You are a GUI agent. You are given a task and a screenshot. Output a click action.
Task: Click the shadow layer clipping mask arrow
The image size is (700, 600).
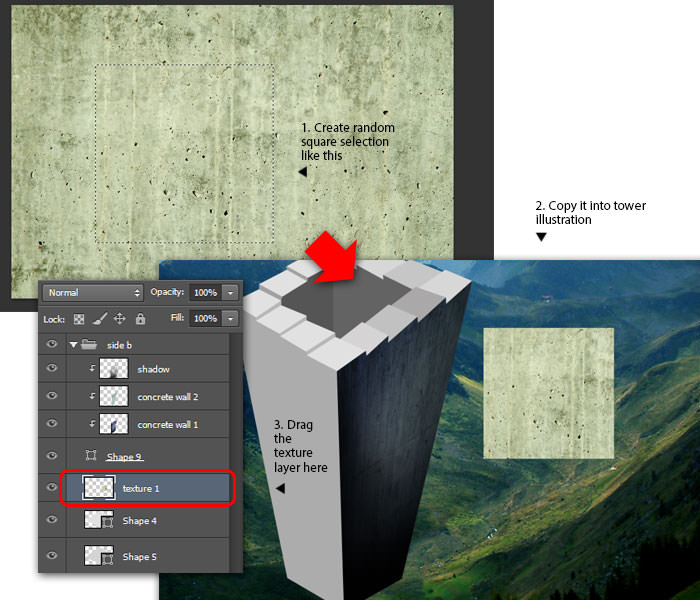[x=92, y=368]
